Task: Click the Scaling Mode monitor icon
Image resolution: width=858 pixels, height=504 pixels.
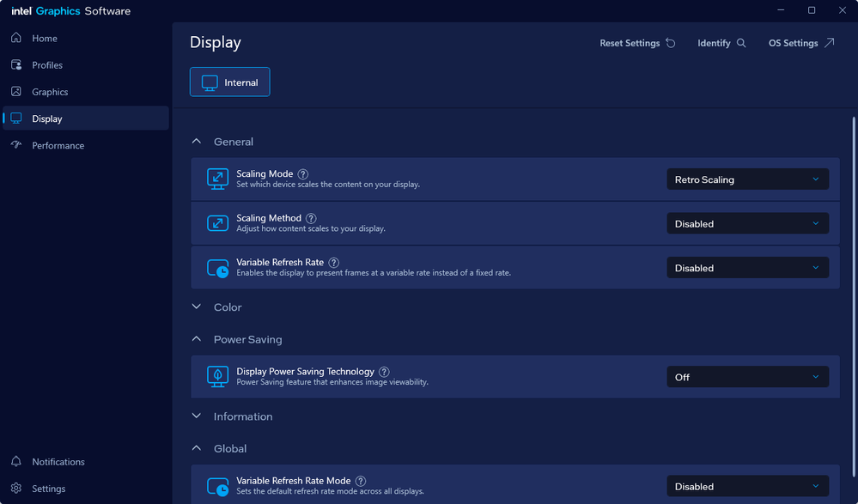Action: 218,179
